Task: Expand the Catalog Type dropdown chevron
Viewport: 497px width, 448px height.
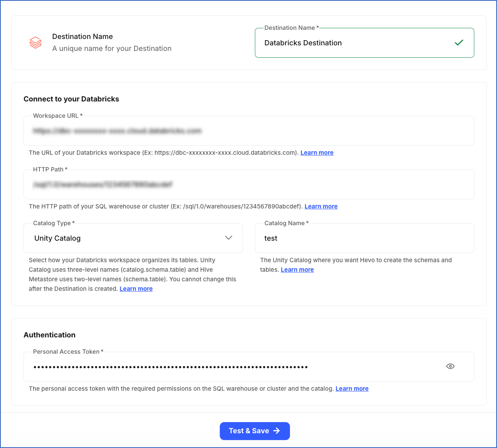Action: 228,238
